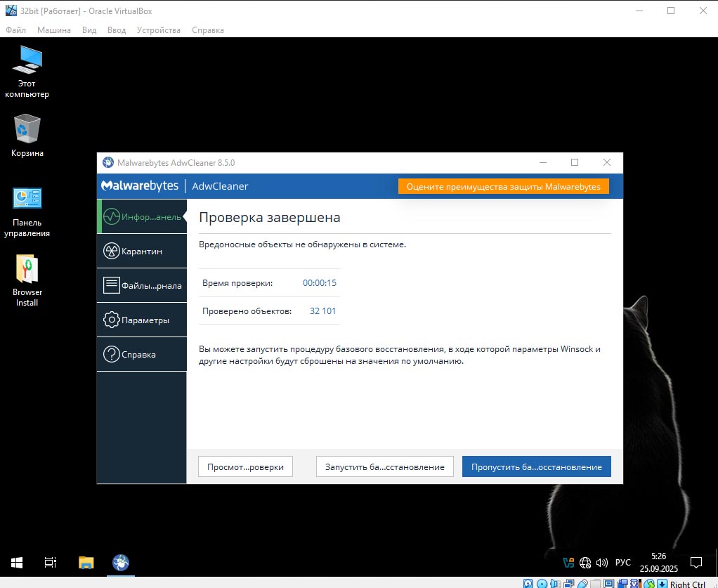Minimize the AdwCleaner window
The width and height of the screenshot is (718, 588).
pos(543,162)
